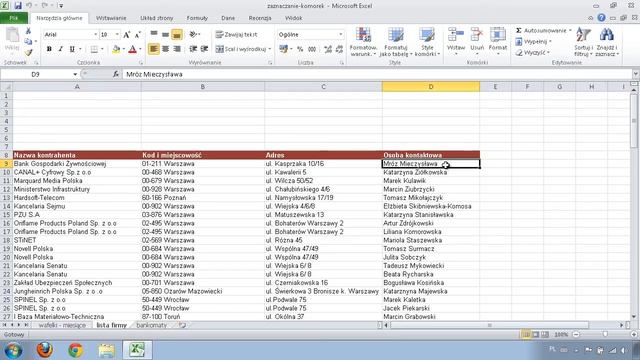Open the Plik file tab
This screenshot has width=640, height=360.
tap(14, 18)
